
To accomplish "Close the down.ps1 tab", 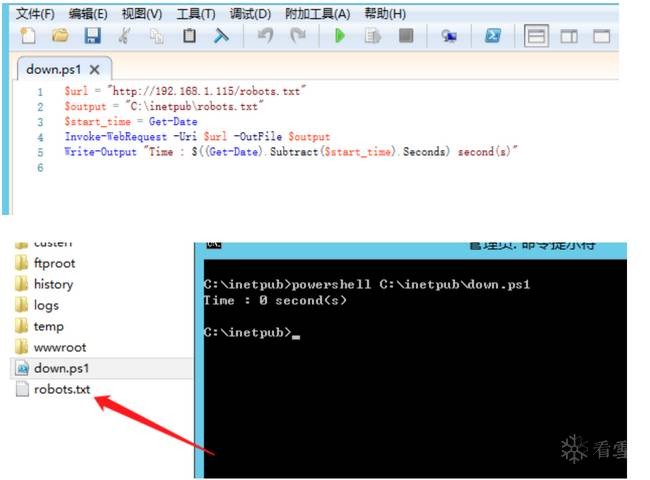I will (95, 70).
